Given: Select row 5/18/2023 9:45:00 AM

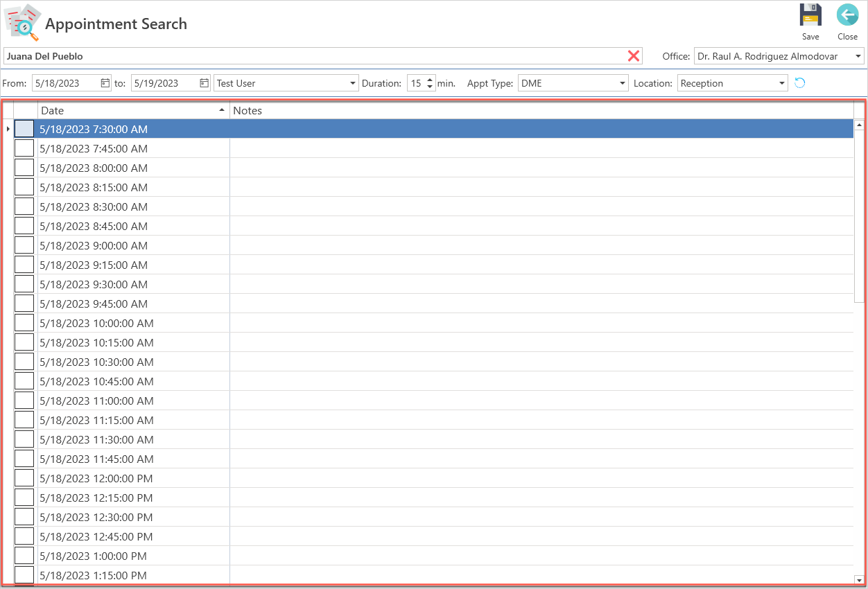Looking at the screenshot, I should click(433, 304).
